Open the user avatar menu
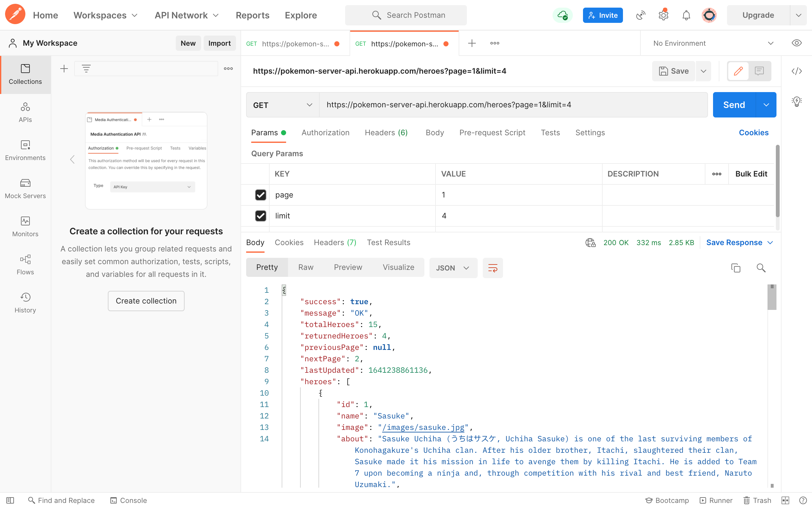The image size is (812, 508). 709,15
